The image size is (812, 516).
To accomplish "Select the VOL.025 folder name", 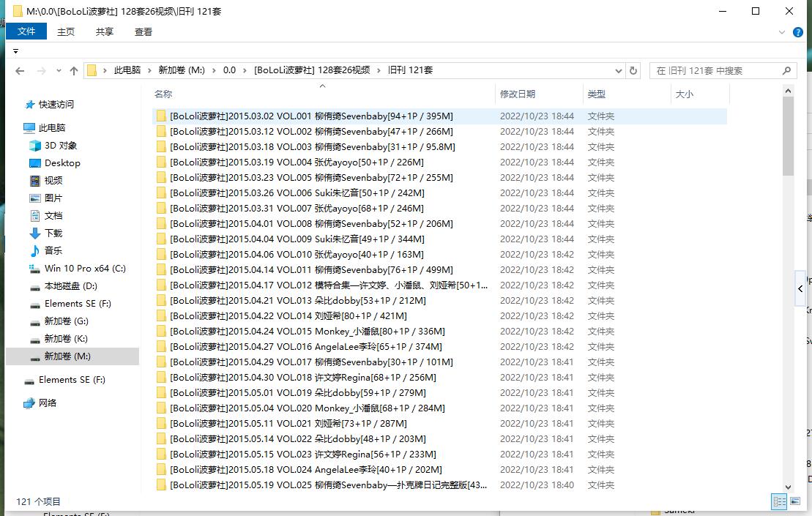I will coord(328,485).
